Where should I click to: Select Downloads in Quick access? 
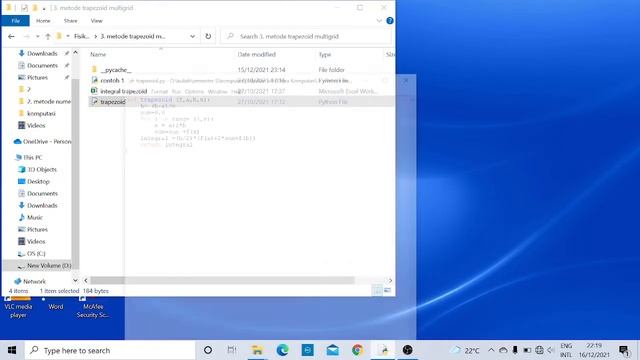click(42, 53)
